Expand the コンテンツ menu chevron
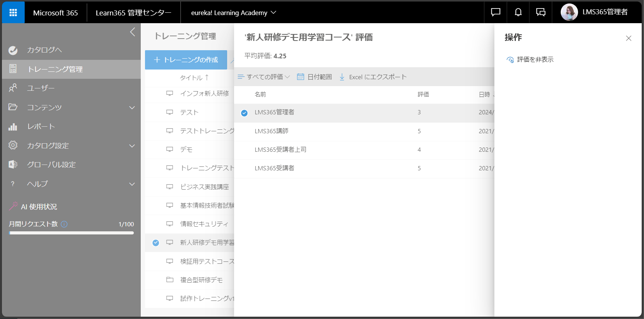644x319 pixels. (x=132, y=107)
